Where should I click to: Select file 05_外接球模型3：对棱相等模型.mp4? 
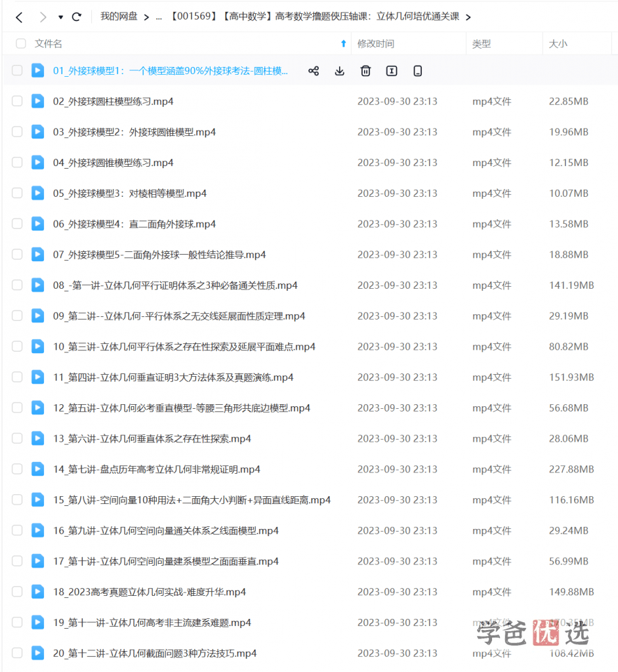pyautogui.click(x=130, y=194)
